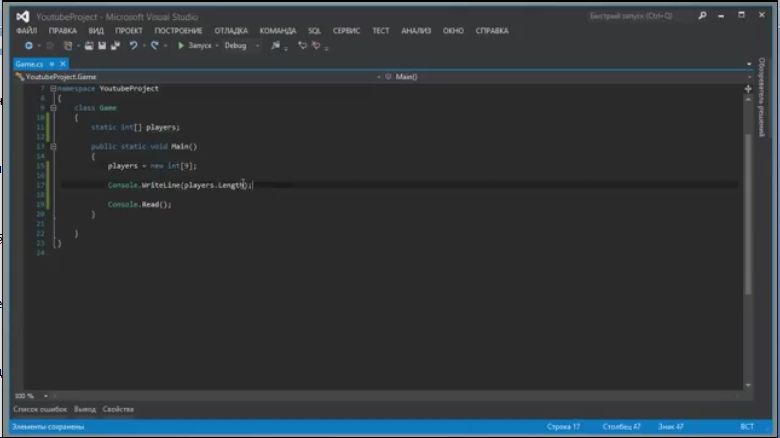Click the code line players = new int[9];
This screenshot has width=780, height=438.
click(x=152, y=166)
